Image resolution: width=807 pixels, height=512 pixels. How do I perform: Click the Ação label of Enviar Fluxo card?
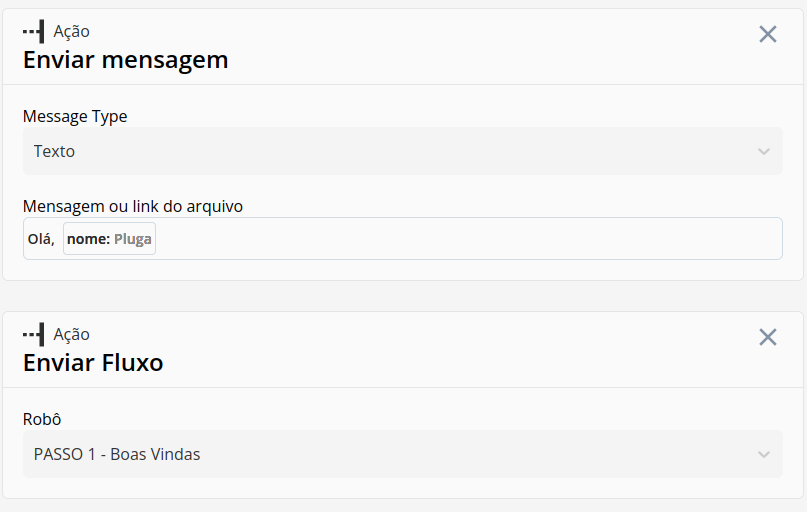pyautogui.click(x=72, y=334)
